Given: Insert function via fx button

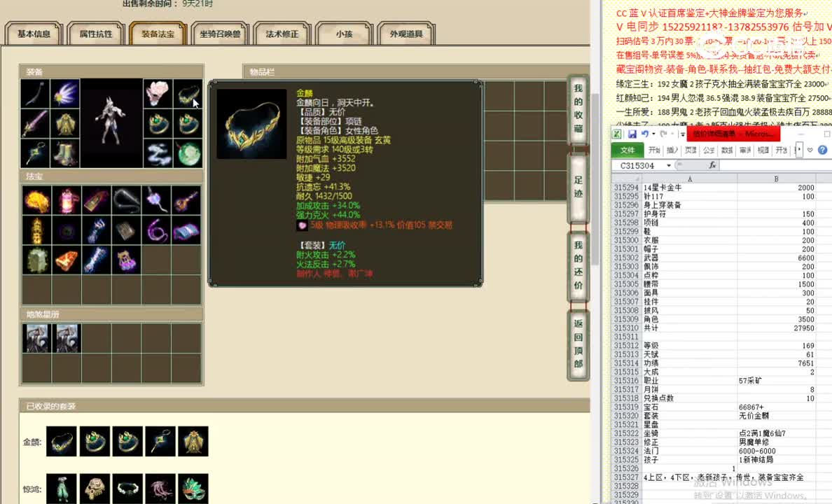Looking at the screenshot, I should click(x=712, y=165).
